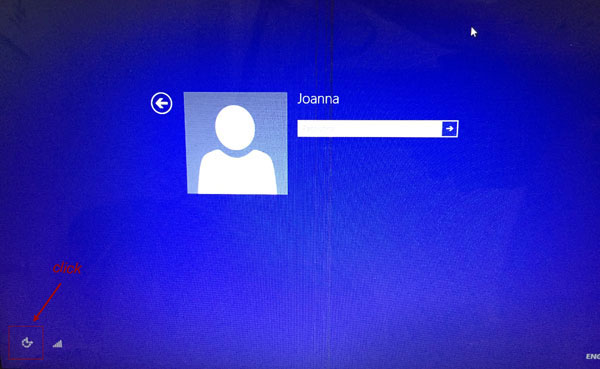Focus the password input field
This screenshot has width=600, height=369.
(370, 129)
